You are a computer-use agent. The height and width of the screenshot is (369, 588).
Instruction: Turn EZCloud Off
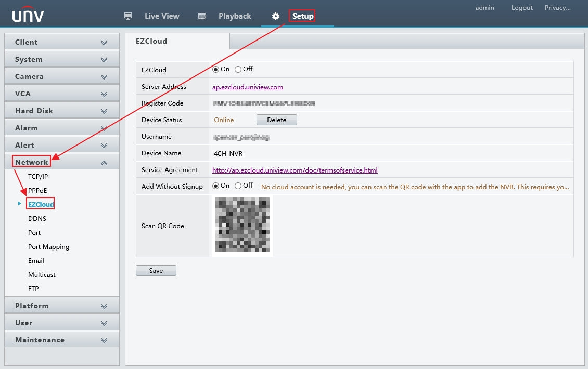coord(238,69)
